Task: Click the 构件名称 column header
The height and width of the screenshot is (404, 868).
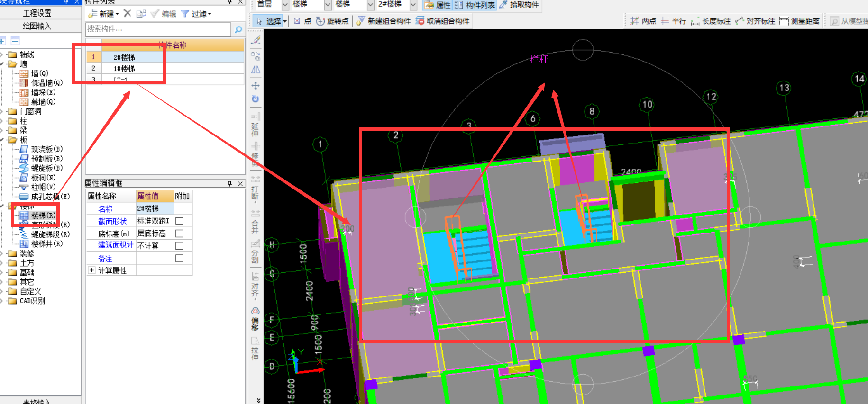Action: [173, 45]
